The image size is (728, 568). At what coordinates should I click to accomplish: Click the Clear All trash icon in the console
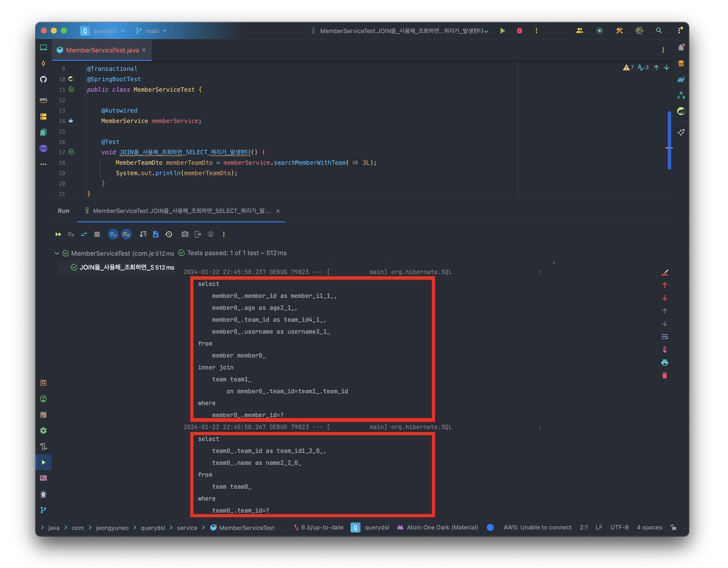[664, 375]
